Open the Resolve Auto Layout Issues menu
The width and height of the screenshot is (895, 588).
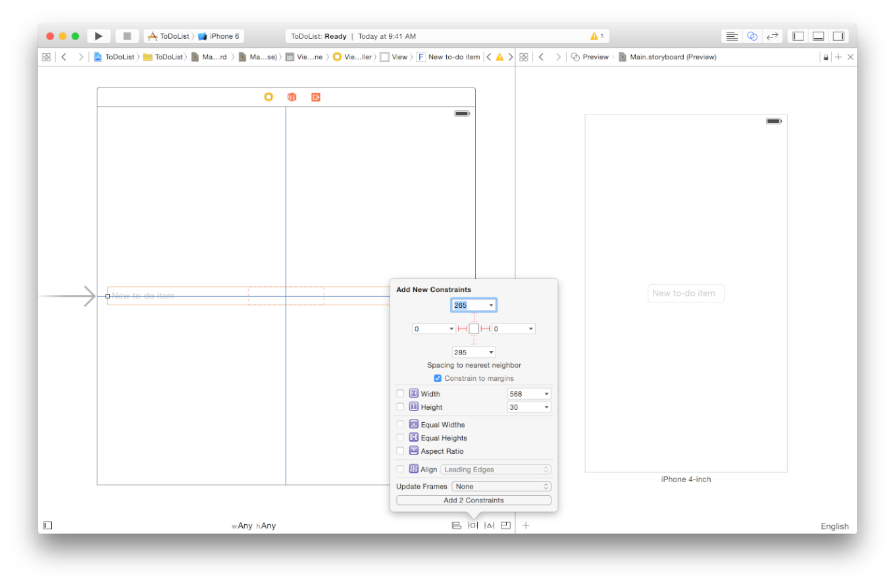(x=489, y=526)
